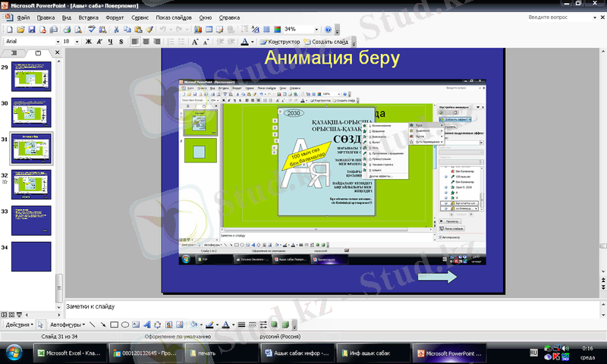The height and width of the screenshot is (364, 607).
Task: Open the Формат menu
Action: coord(115,16)
